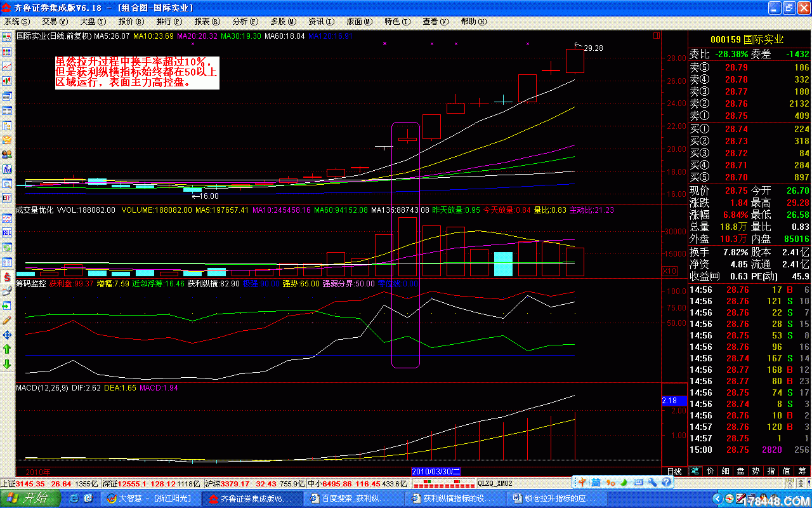The width and height of the screenshot is (812, 508).
Task: Open the 帮助(H) menu
Action: (473, 22)
